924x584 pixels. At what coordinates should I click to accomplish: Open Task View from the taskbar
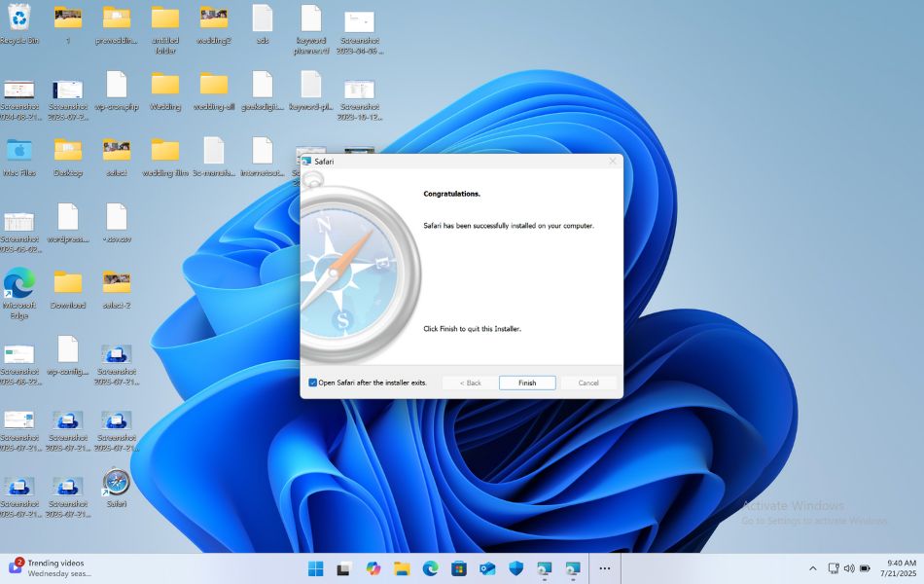pos(344,568)
